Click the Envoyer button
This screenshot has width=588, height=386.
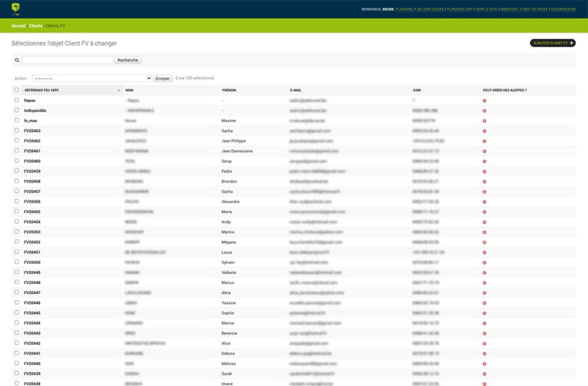point(162,78)
